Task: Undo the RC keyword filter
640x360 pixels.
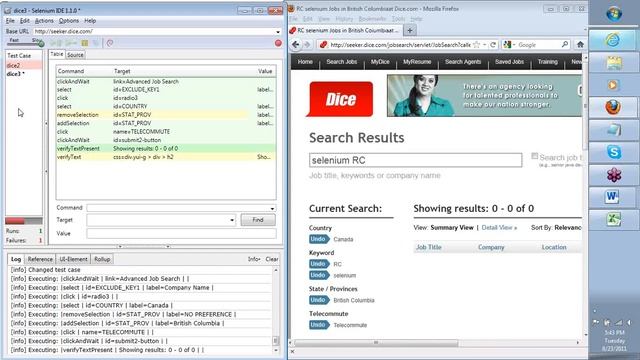Action: click(319, 264)
